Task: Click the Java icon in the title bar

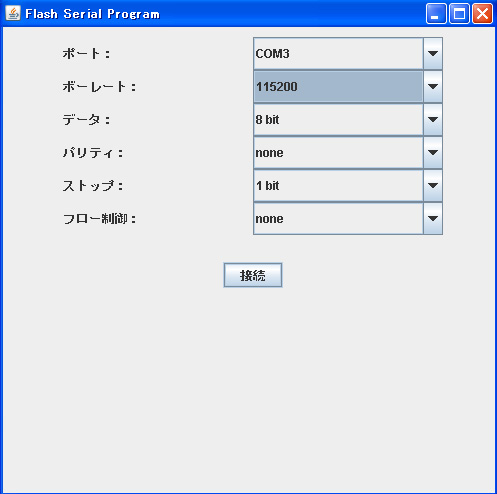Action: click(x=13, y=13)
